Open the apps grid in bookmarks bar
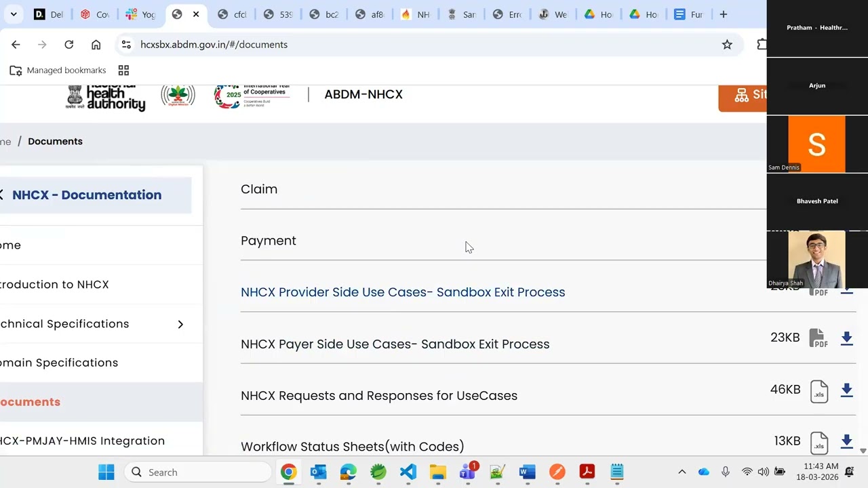Image resolution: width=868 pixels, height=488 pixels. 123,70
